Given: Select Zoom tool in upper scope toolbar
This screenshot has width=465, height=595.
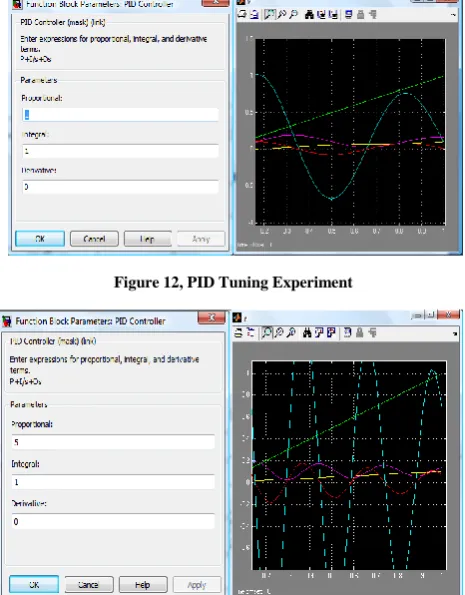Looking at the screenshot, I should click(270, 15).
